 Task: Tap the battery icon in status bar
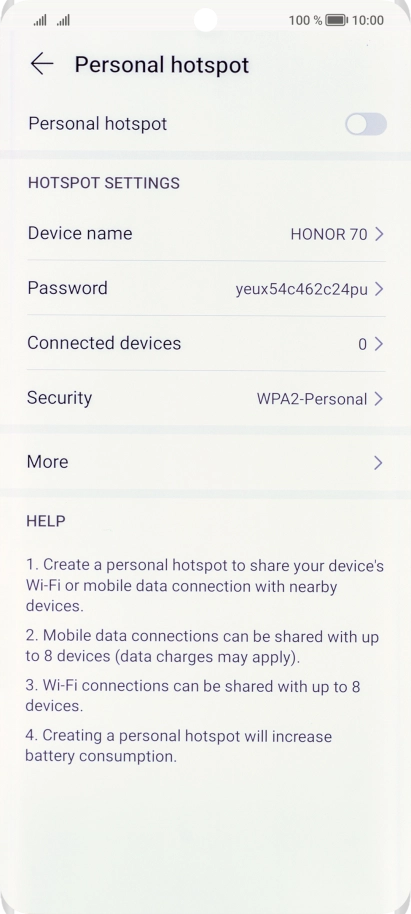tap(336, 20)
